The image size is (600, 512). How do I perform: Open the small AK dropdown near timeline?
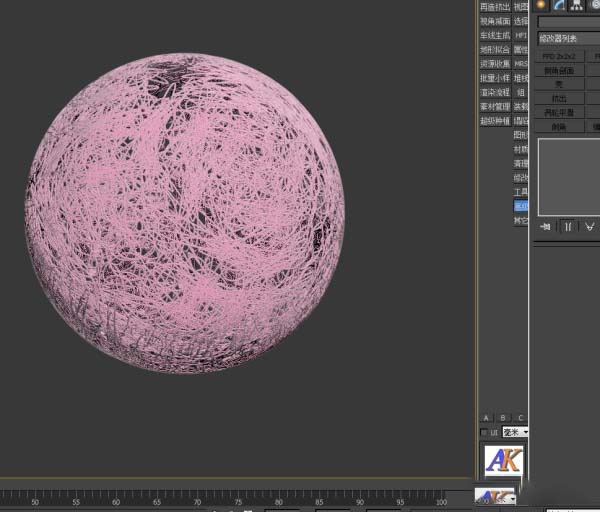tap(496, 497)
